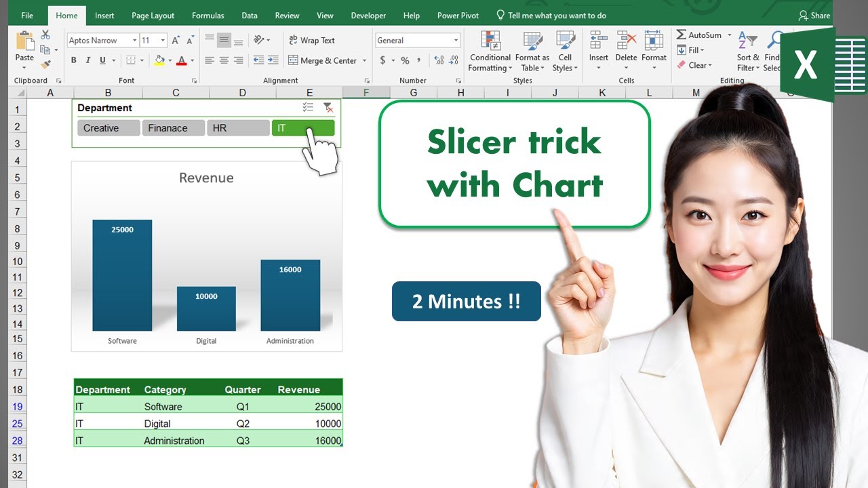Switch to the Page Layout tab
The height and width of the screenshot is (488, 868).
click(x=153, y=16)
